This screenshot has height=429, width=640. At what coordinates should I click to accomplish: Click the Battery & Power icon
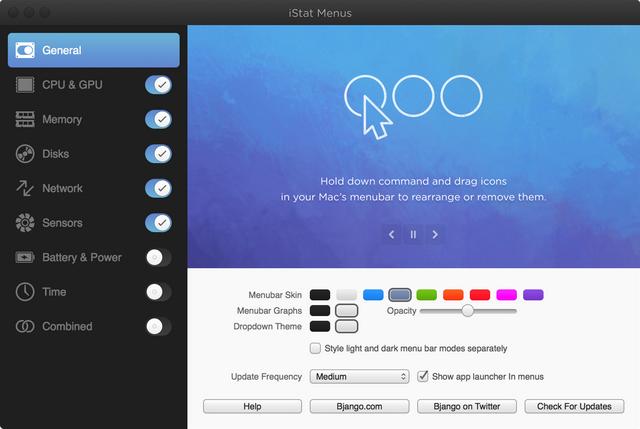pos(25,257)
